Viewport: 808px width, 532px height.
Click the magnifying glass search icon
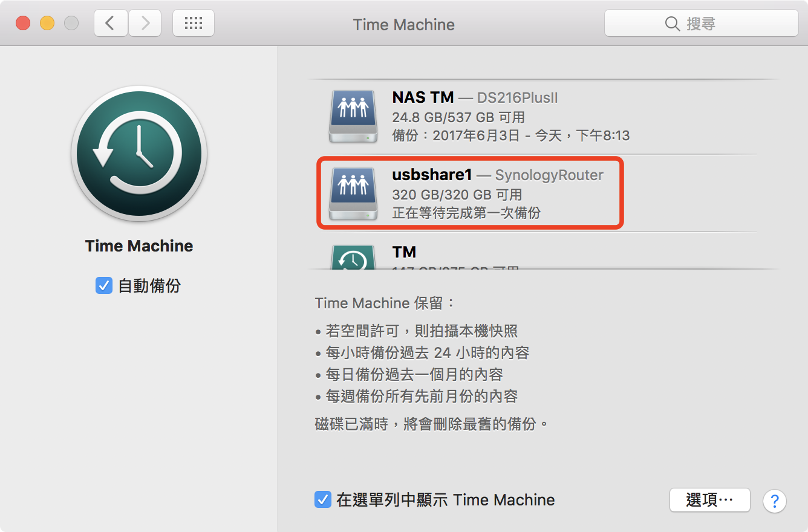pyautogui.click(x=672, y=24)
